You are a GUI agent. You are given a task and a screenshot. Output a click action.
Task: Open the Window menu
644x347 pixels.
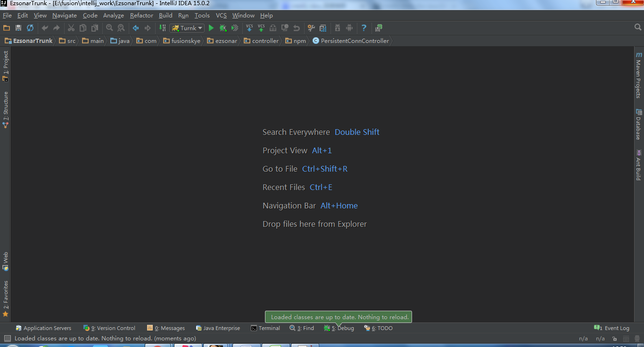(x=243, y=16)
